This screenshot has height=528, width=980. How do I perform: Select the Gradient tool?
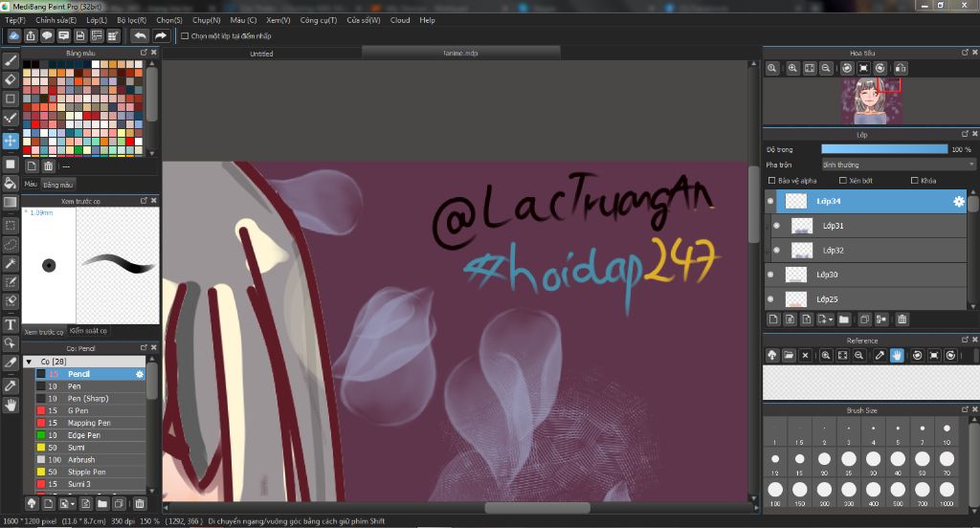click(x=10, y=202)
